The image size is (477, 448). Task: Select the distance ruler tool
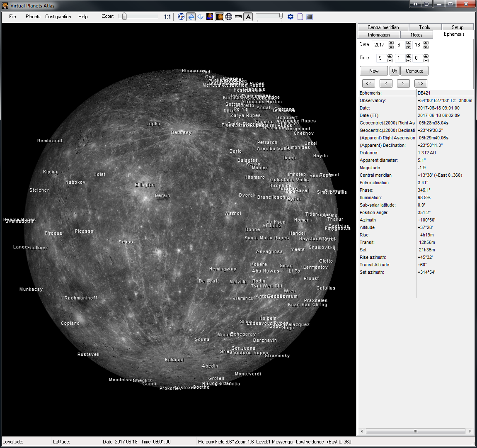pyautogui.click(x=238, y=17)
